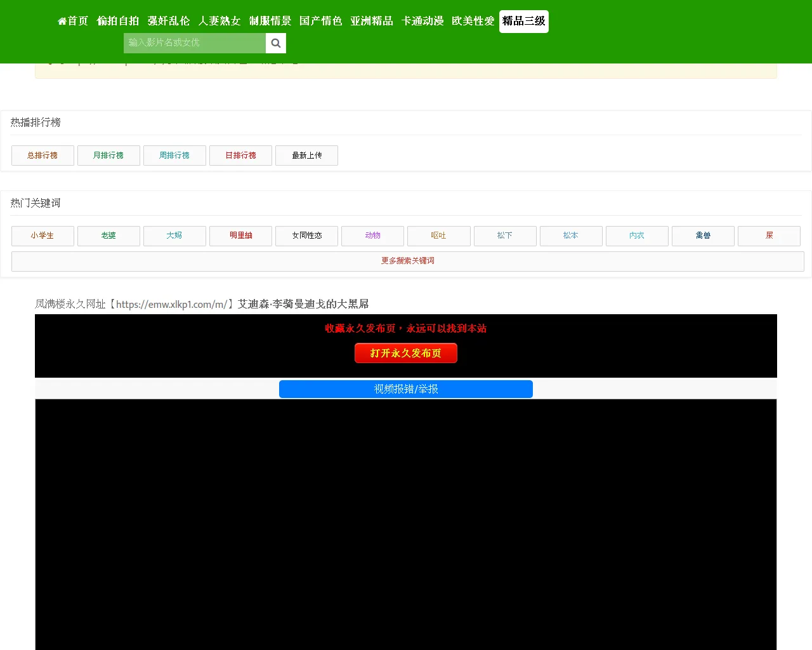Select the 松下 keyword
This screenshot has height=650, width=812.
[505, 235]
